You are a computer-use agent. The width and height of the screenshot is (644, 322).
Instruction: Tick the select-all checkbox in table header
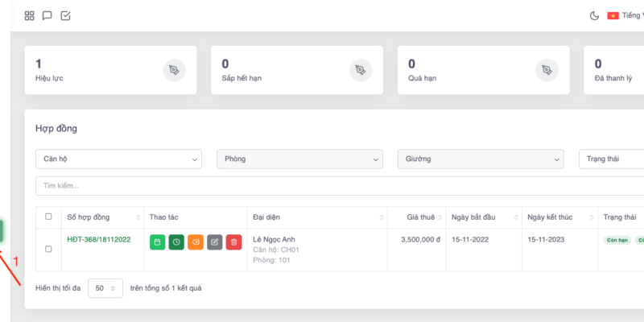[x=48, y=217]
